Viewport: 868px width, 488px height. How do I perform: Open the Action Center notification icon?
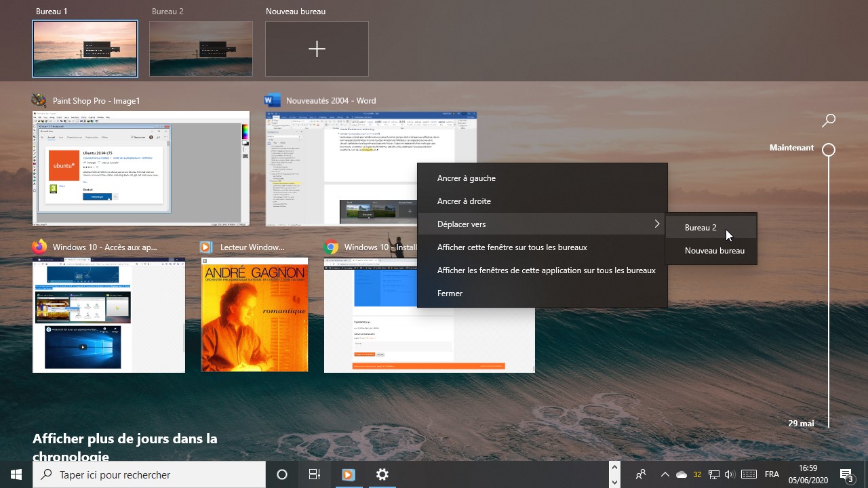pyautogui.click(x=846, y=474)
